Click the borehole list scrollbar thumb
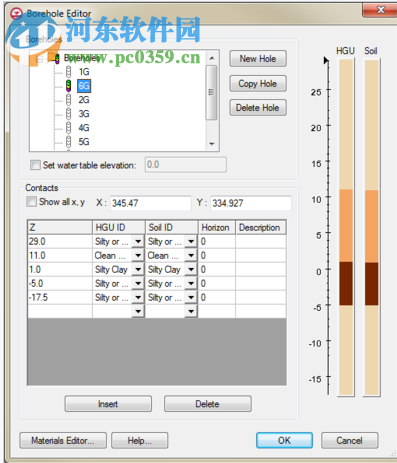Screen dimensions: 397x463 pyautogui.click(x=211, y=92)
